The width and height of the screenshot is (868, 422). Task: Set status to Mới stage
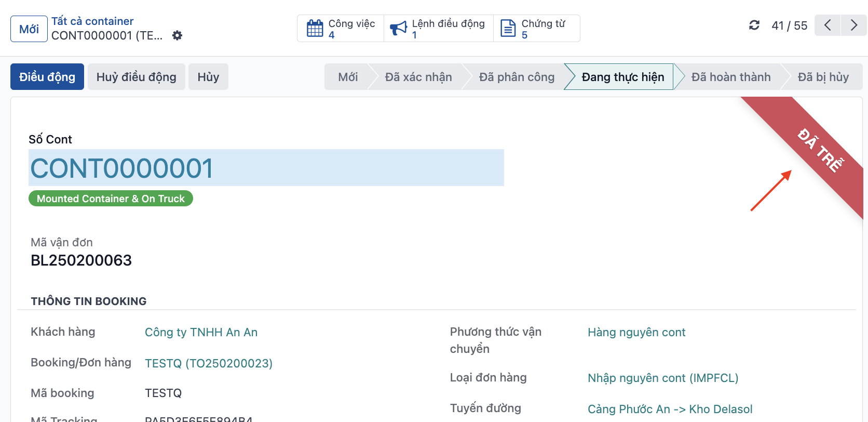coord(347,77)
